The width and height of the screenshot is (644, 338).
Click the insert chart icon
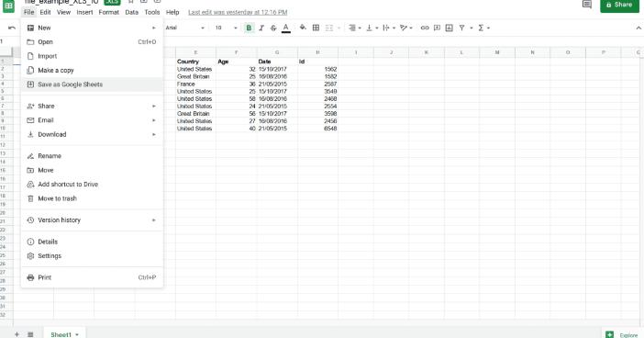click(x=450, y=28)
